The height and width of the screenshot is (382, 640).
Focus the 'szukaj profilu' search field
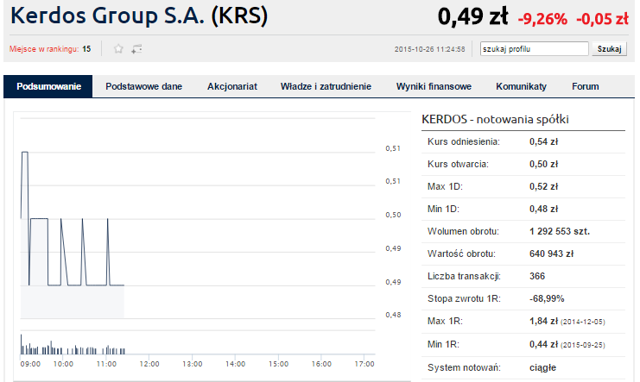(x=534, y=49)
